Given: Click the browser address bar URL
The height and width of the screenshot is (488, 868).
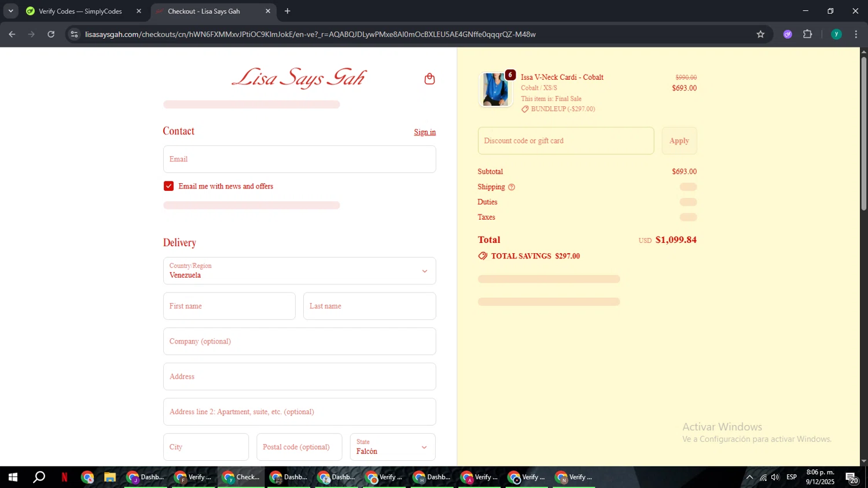Looking at the screenshot, I should [310, 34].
